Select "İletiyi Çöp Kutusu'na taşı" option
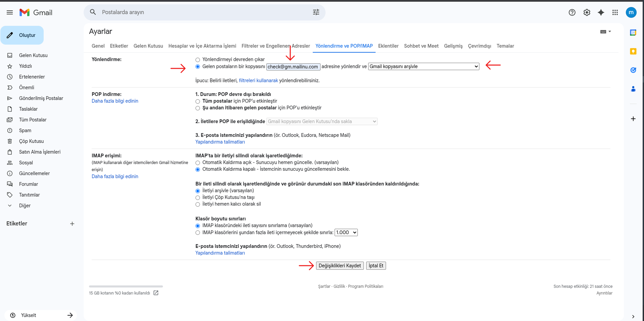The width and height of the screenshot is (644, 321). coord(198,198)
